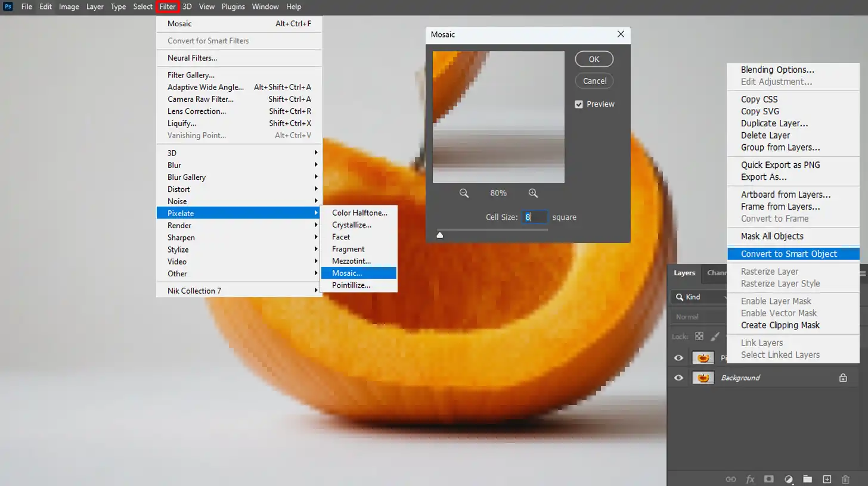Click the Photoshop Ps logo icon
Viewport: 868px width, 486px height.
pyautogui.click(x=8, y=7)
